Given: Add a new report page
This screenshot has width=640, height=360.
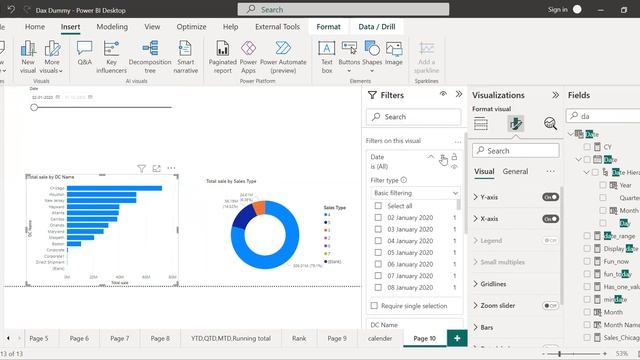Looking at the screenshot, I should pyautogui.click(x=457, y=338).
